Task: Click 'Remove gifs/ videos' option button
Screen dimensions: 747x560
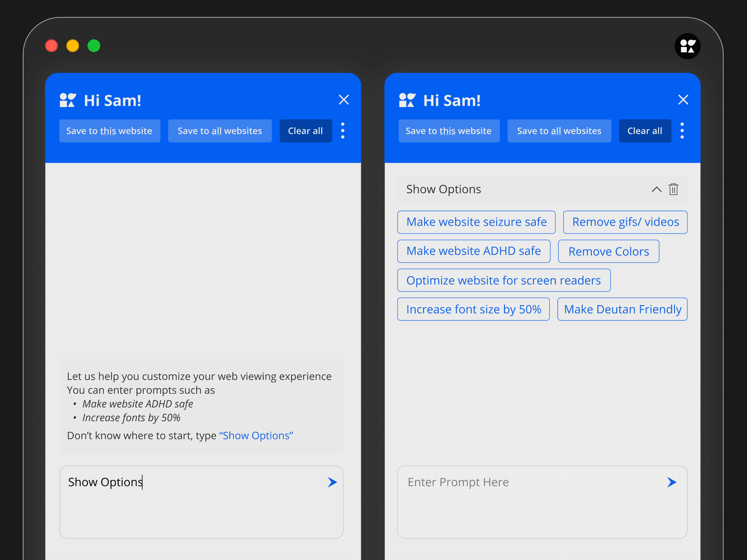Action: [625, 221]
